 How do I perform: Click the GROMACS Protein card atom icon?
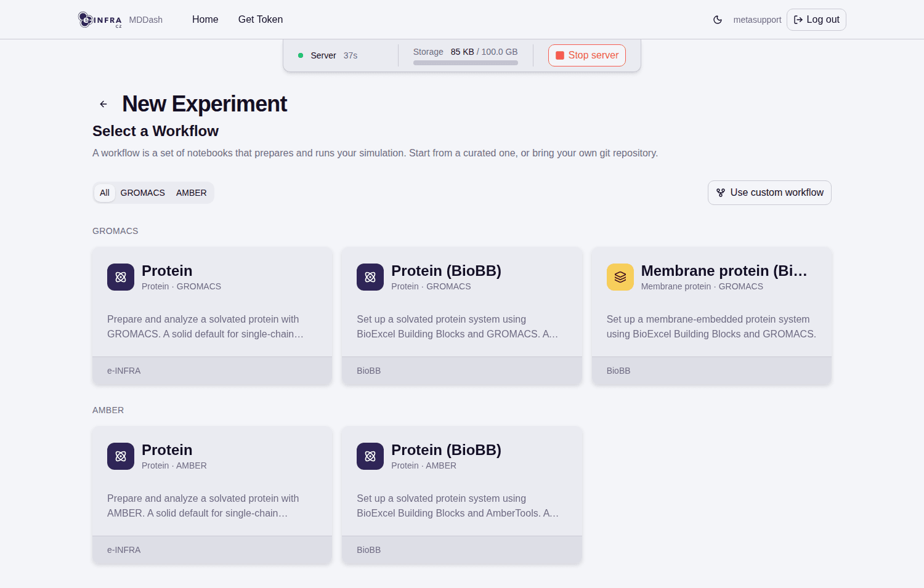click(121, 277)
